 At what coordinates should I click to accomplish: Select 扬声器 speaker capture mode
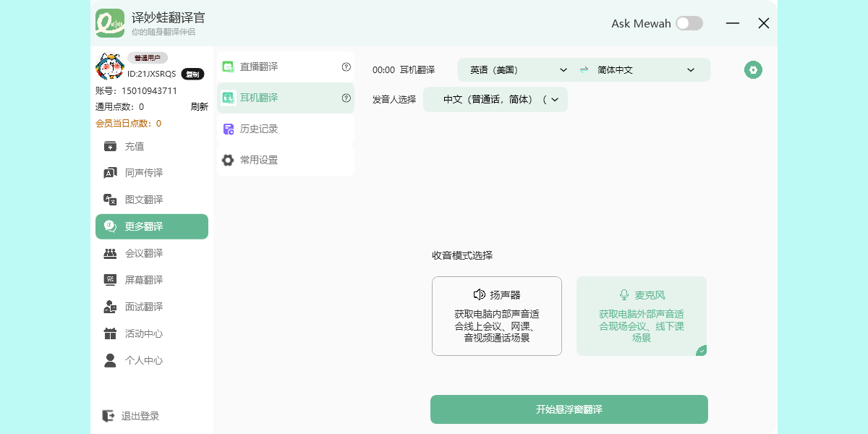click(497, 316)
